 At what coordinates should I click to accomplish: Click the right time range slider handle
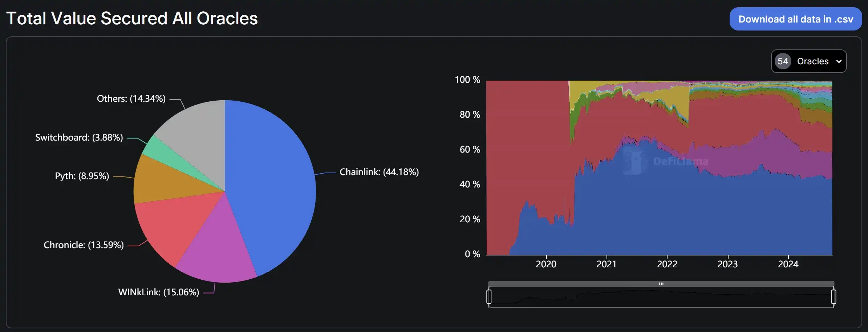833,297
